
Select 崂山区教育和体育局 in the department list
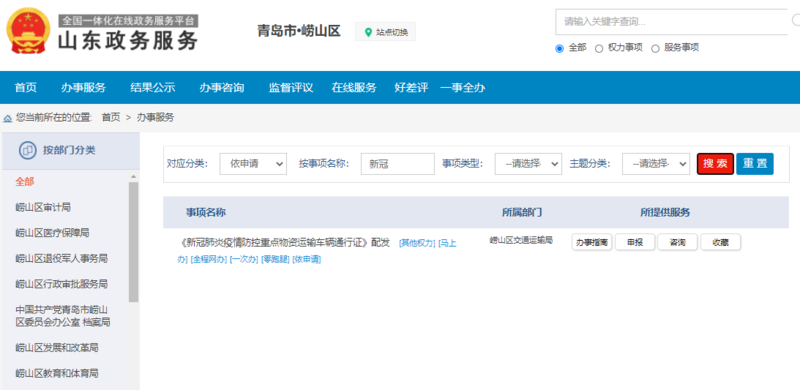tap(57, 373)
